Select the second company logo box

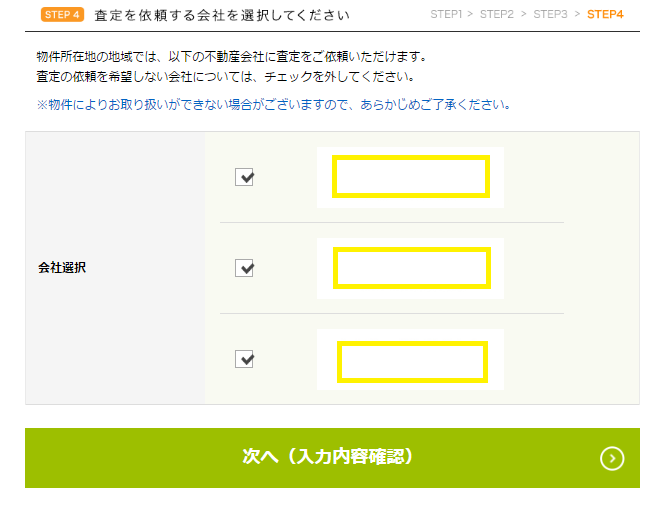pyautogui.click(x=412, y=268)
